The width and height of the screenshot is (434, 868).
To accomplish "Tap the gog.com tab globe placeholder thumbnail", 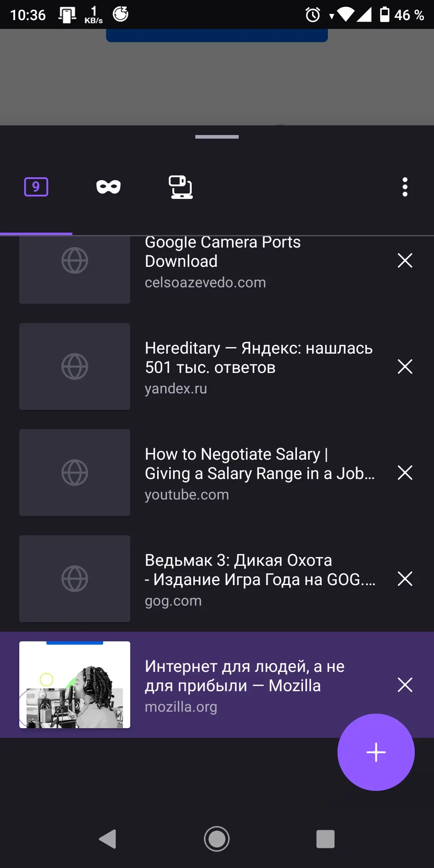I will (x=75, y=579).
